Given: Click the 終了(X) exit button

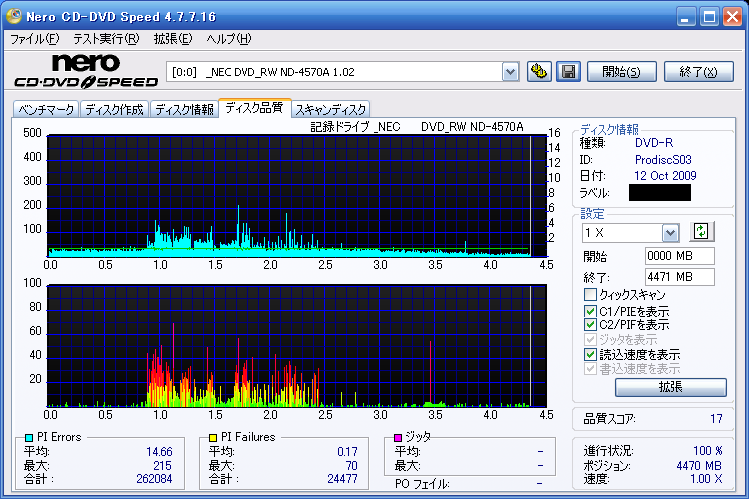Looking at the screenshot, I should [698, 72].
